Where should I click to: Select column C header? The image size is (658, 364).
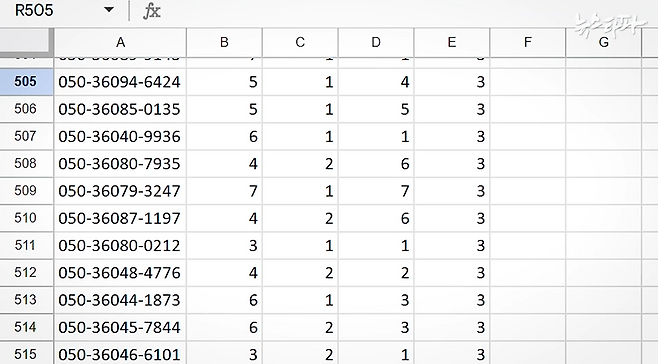[300, 42]
